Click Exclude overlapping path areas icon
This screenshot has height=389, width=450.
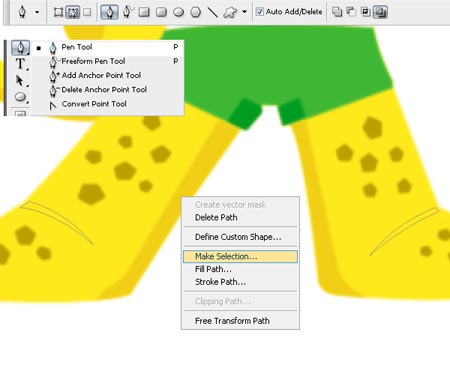380,13
